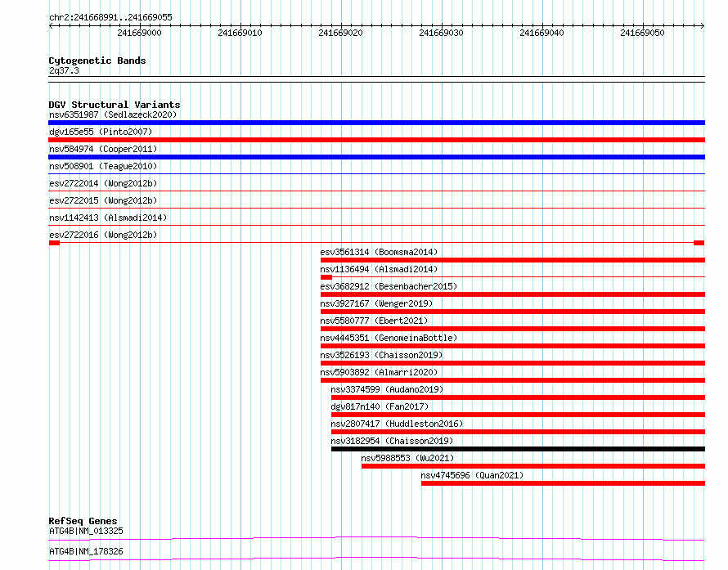
Task: Open the nsv3182954 (Chaisson2019) variant
Action: (392, 441)
